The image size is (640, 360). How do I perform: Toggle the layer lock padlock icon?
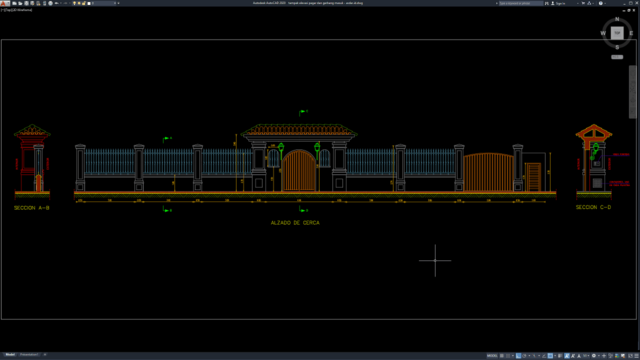pyautogui.click(x=84, y=3)
